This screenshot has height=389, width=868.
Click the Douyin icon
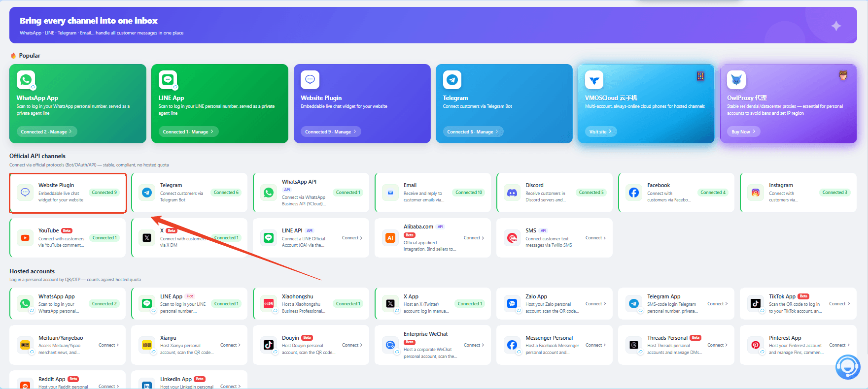(x=269, y=345)
